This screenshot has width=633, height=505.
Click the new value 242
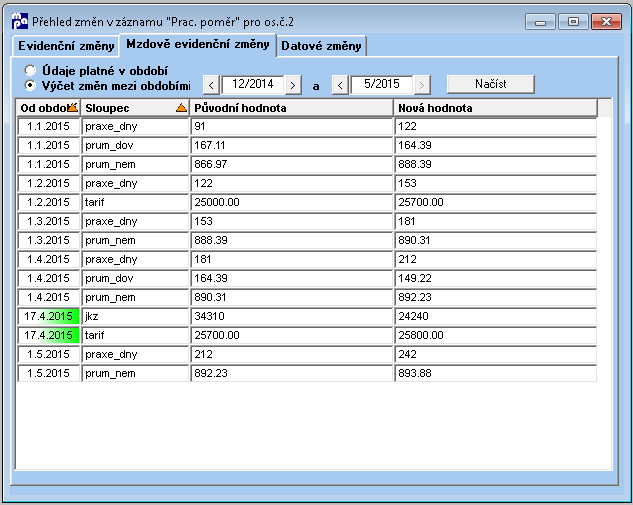(495, 354)
